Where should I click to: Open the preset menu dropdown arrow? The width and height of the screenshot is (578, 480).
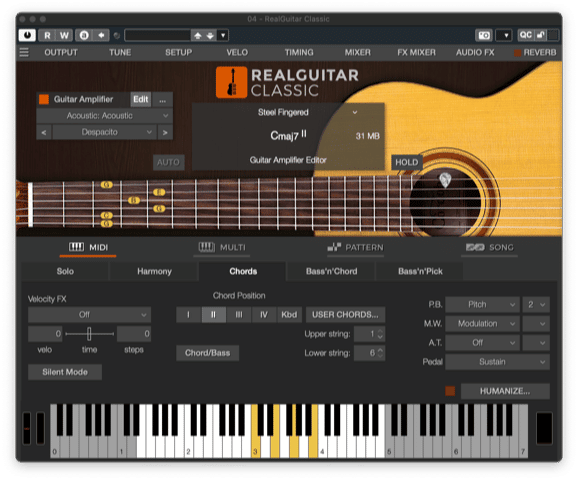pyautogui.click(x=223, y=36)
